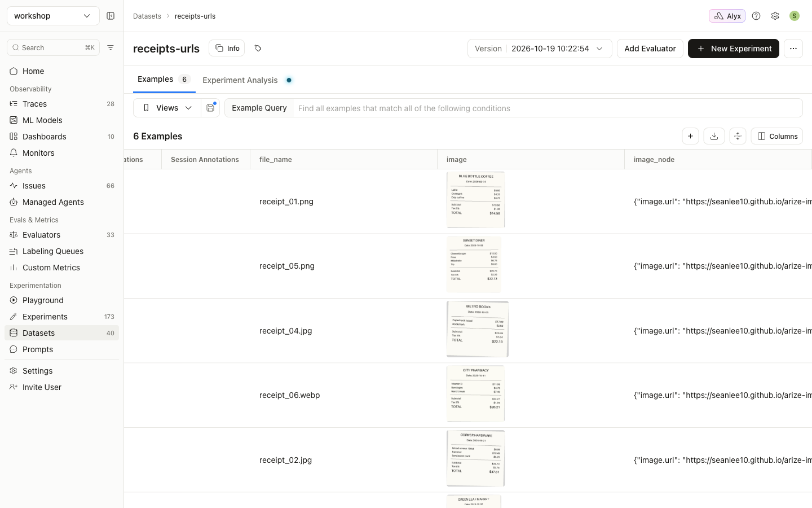Expand the Views dropdown

point(167,108)
